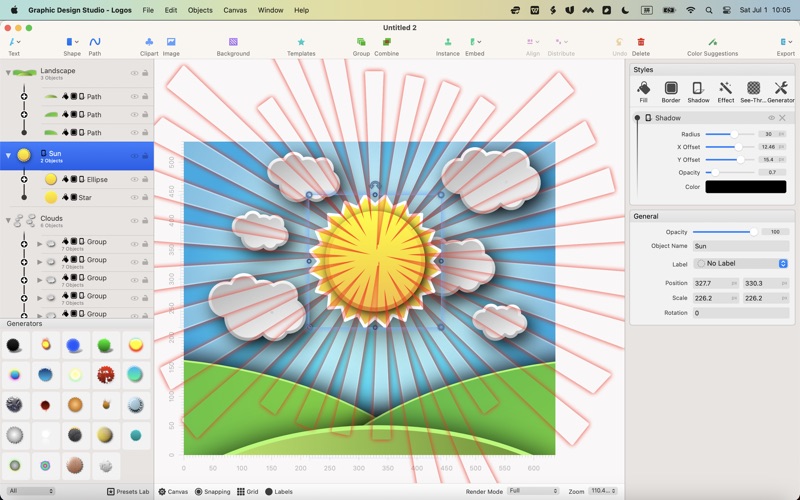This screenshot has width=800, height=500.
Task: Collapse the Landscape layer group
Action: pos(8,73)
